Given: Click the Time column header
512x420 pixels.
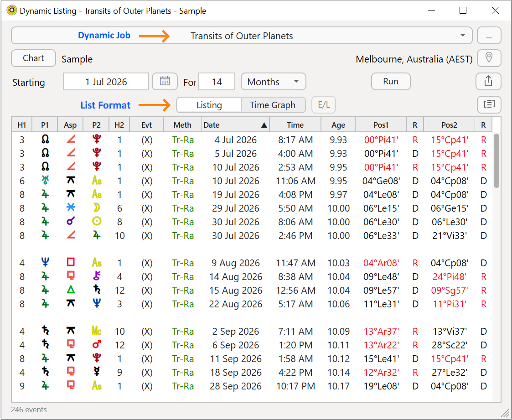Looking at the screenshot, I should [x=295, y=125].
